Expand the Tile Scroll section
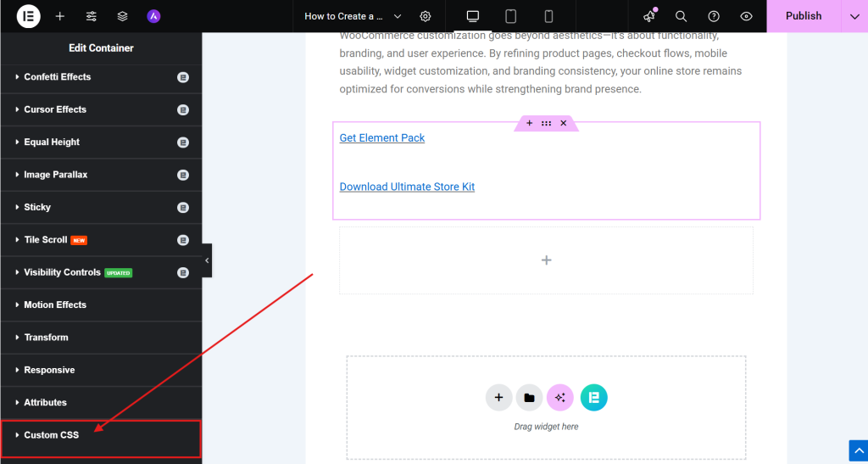Screen dimensions: 868x464 (101, 240)
